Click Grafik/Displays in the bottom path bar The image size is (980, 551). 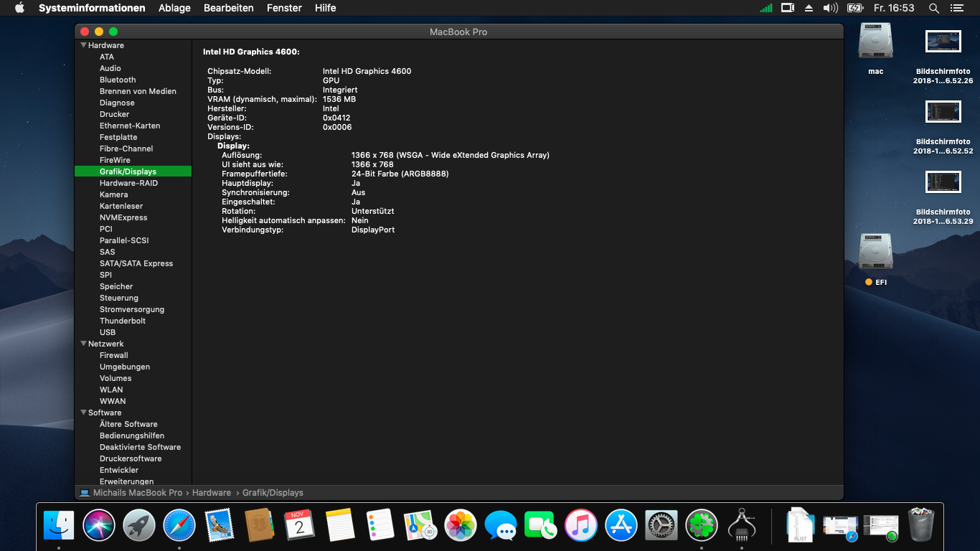click(273, 493)
